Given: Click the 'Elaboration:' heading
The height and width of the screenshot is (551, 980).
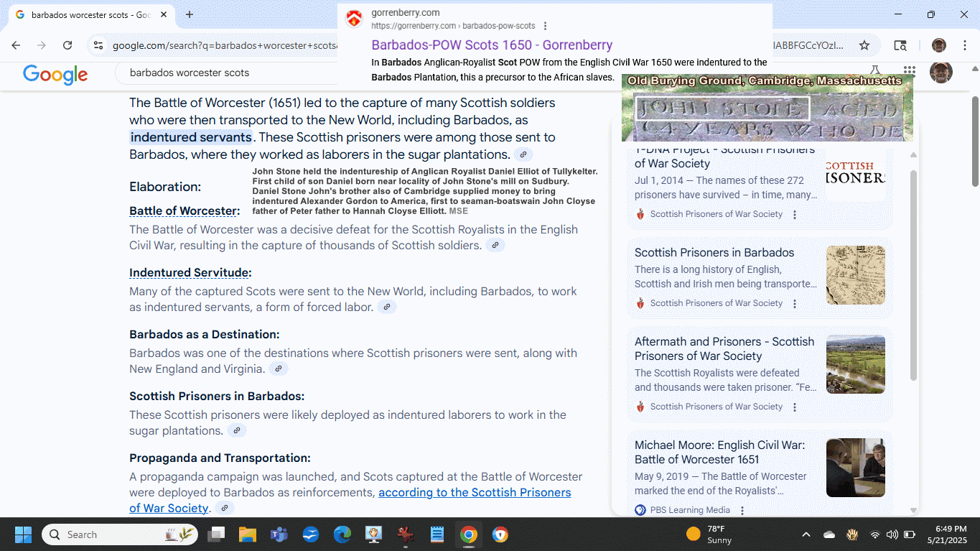Looking at the screenshot, I should (165, 187).
